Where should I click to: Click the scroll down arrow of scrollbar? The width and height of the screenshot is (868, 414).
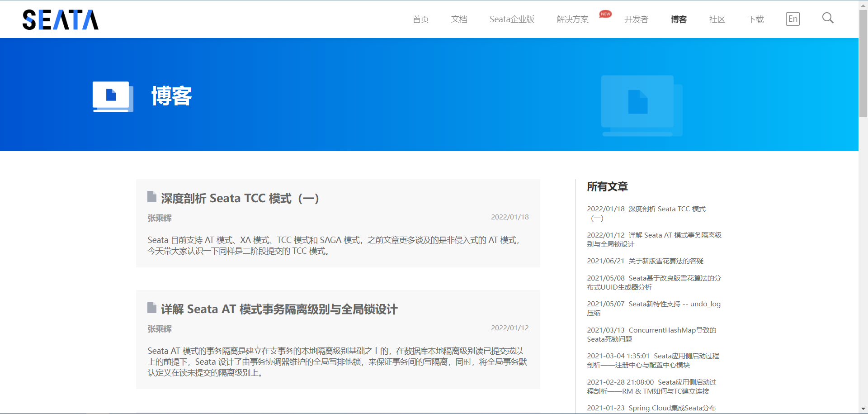click(863, 409)
